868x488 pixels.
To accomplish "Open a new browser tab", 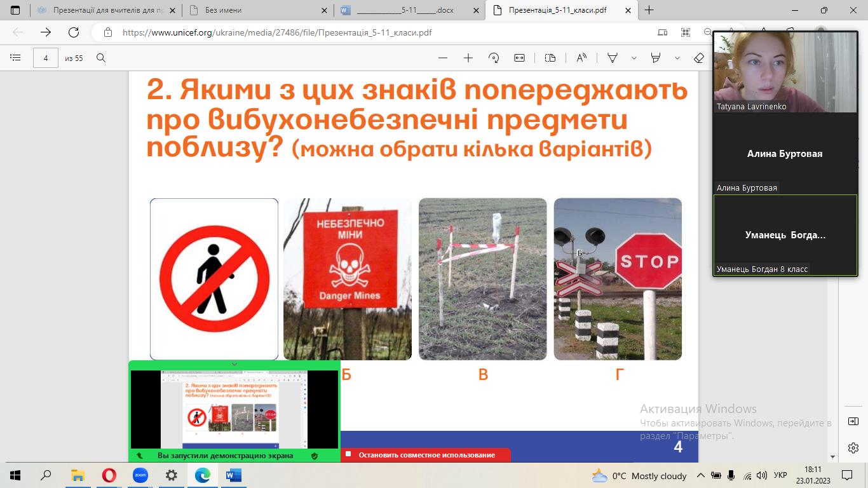I will tap(649, 10).
